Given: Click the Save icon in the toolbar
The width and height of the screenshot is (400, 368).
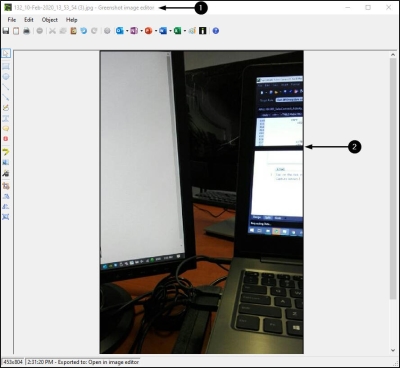Looking at the screenshot, I should click(x=6, y=31).
